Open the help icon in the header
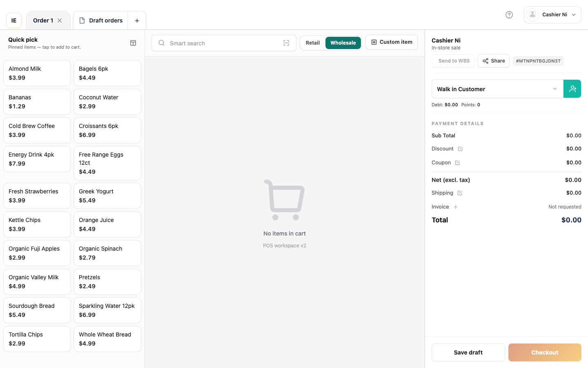Viewport: 588px width, 368px height. (509, 15)
